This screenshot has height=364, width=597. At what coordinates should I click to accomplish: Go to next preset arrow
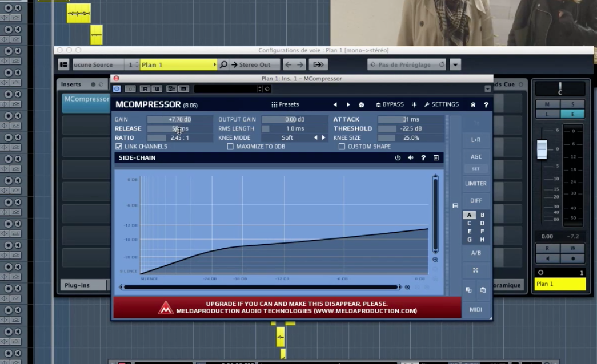click(348, 104)
